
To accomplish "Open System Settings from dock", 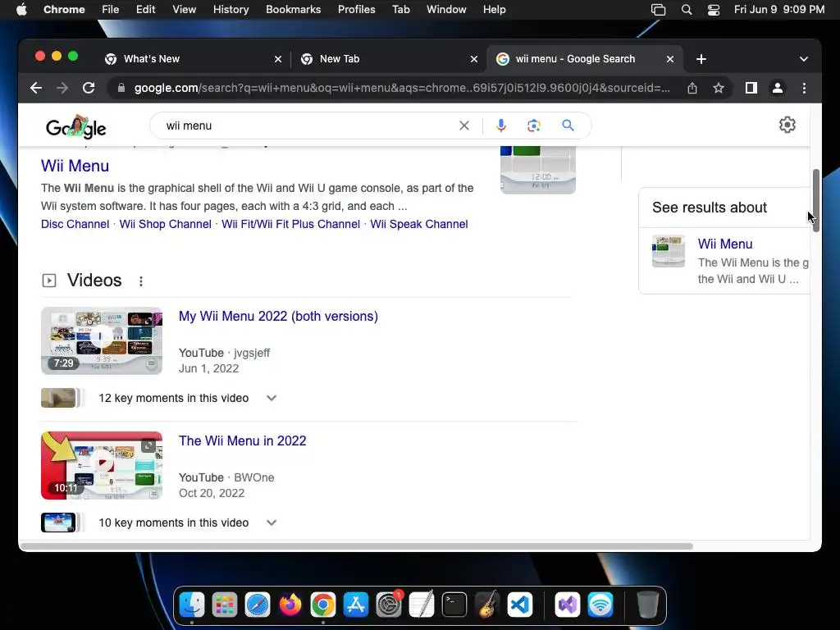I will tap(389, 605).
